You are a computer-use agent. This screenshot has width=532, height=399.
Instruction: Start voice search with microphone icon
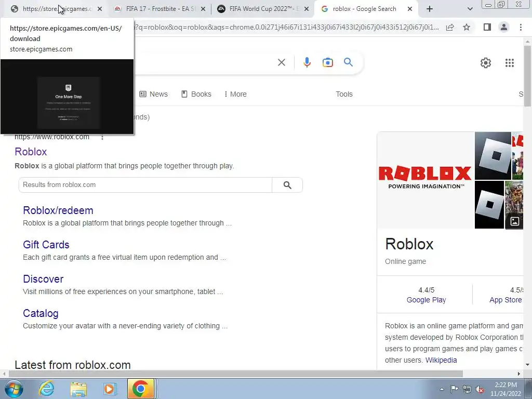click(x=307, y=62)
